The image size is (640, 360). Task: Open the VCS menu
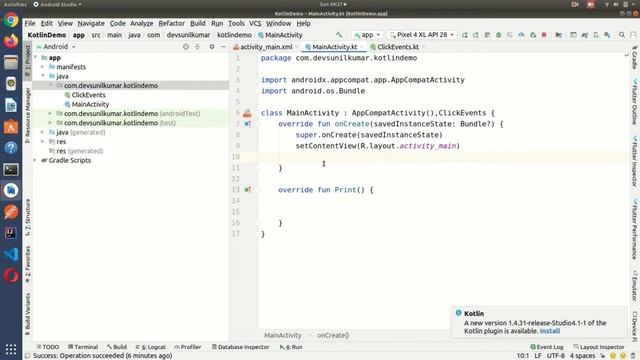click(255, 24)
